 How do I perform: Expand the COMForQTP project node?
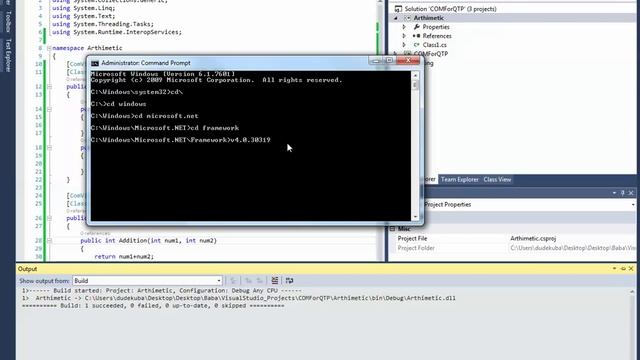(x=396, y=54)
